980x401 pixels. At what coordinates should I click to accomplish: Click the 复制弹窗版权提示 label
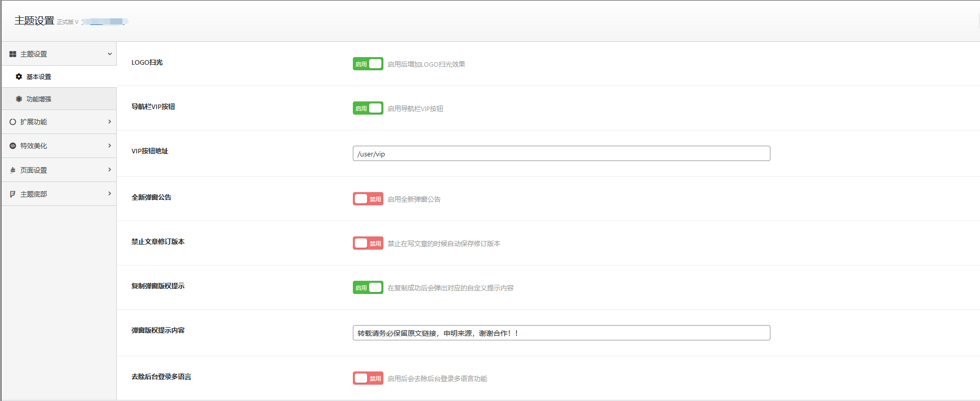click(x=158, y=286)
